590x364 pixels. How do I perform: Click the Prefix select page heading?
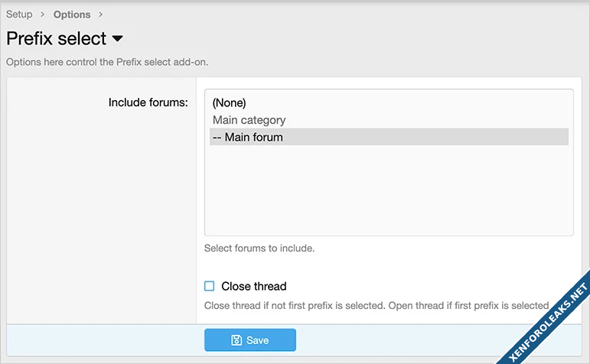point(56,39)
